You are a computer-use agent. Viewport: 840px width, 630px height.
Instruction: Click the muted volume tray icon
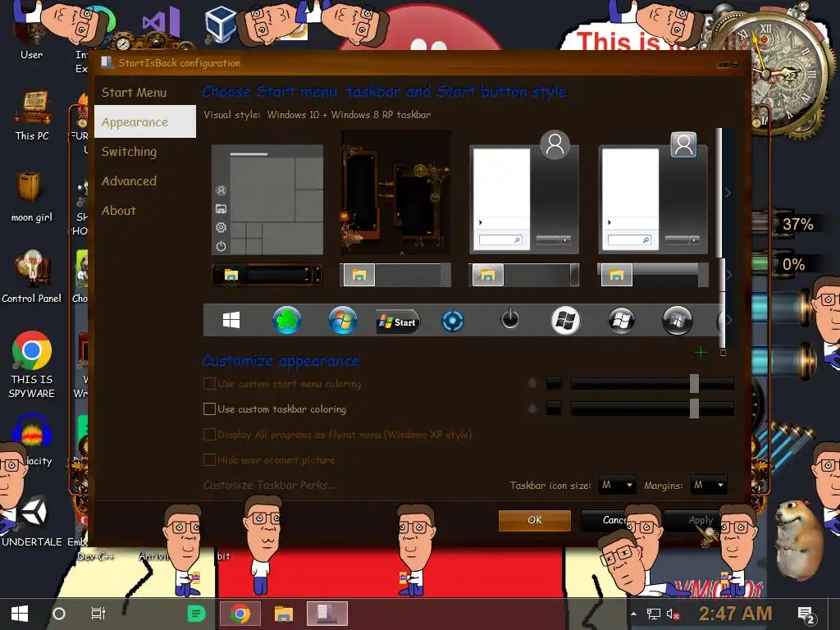pyautogui.click(x=673, y=614)
